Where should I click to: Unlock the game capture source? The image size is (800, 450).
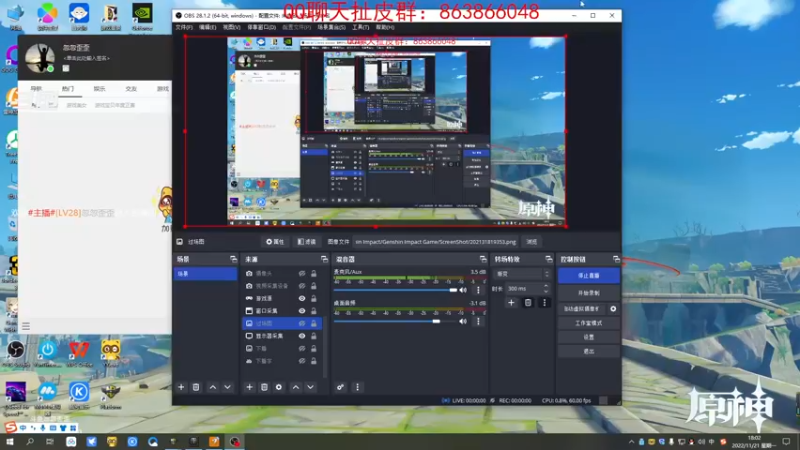pyautogui.click(x=314, y=298)
